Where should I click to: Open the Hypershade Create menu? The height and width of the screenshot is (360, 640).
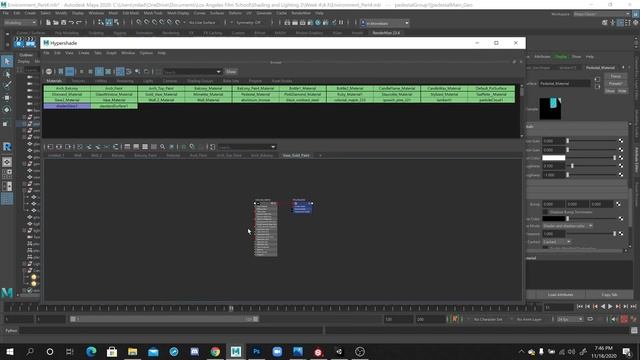(x=84, y=53)
